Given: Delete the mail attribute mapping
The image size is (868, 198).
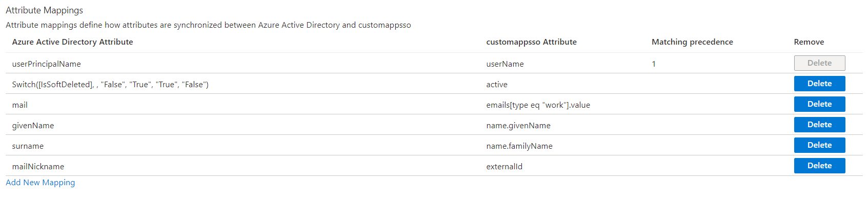Looking at the screenshot, I should point(819,104).
